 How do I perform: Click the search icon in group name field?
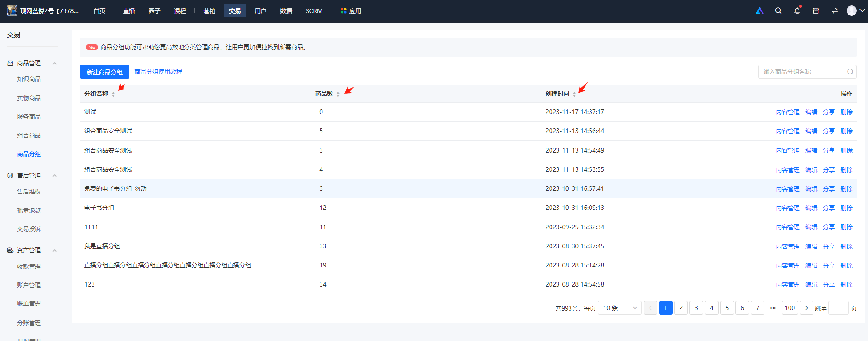850,72
